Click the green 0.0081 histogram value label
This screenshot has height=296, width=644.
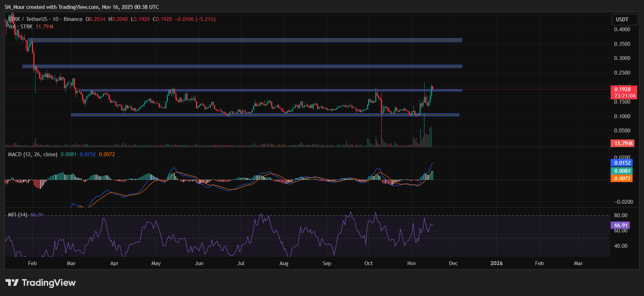[x=622, y=171]
